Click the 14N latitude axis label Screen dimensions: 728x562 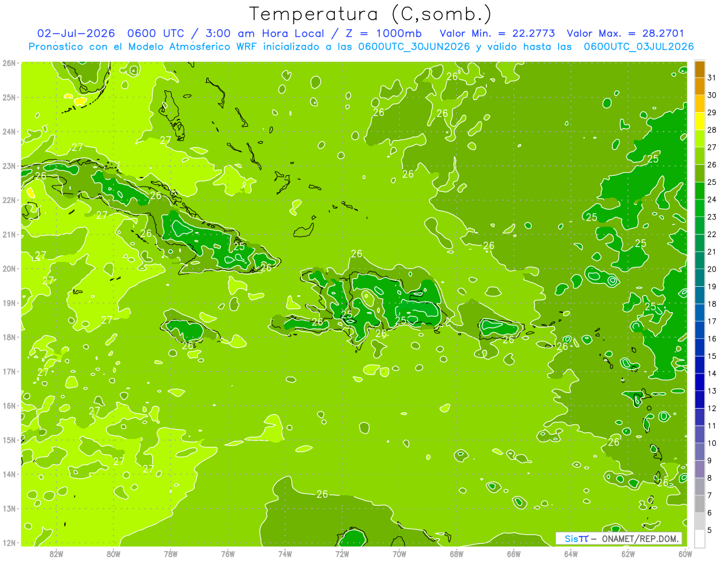coord(8,474)
